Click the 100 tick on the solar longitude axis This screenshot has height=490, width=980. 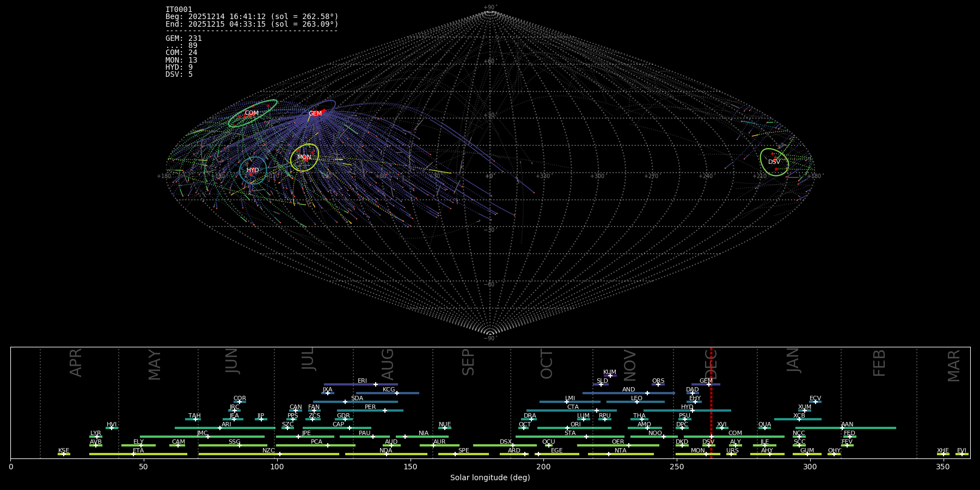[x=277, y=467]
